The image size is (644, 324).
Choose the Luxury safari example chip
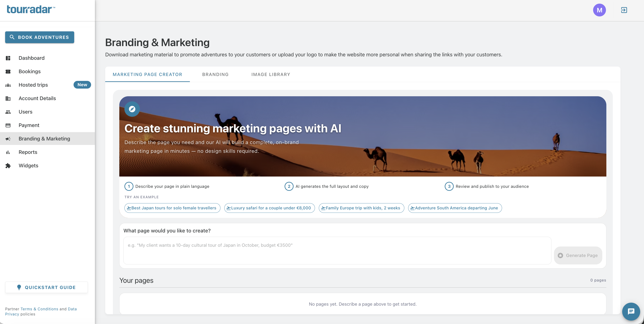(x=269, y=208)
